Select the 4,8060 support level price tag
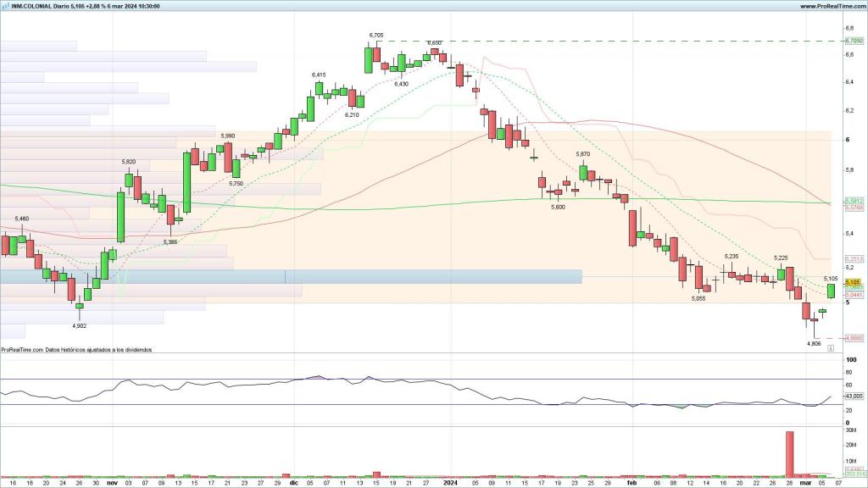868x488 pixels. pyautogui.click(x=853, y=338)
